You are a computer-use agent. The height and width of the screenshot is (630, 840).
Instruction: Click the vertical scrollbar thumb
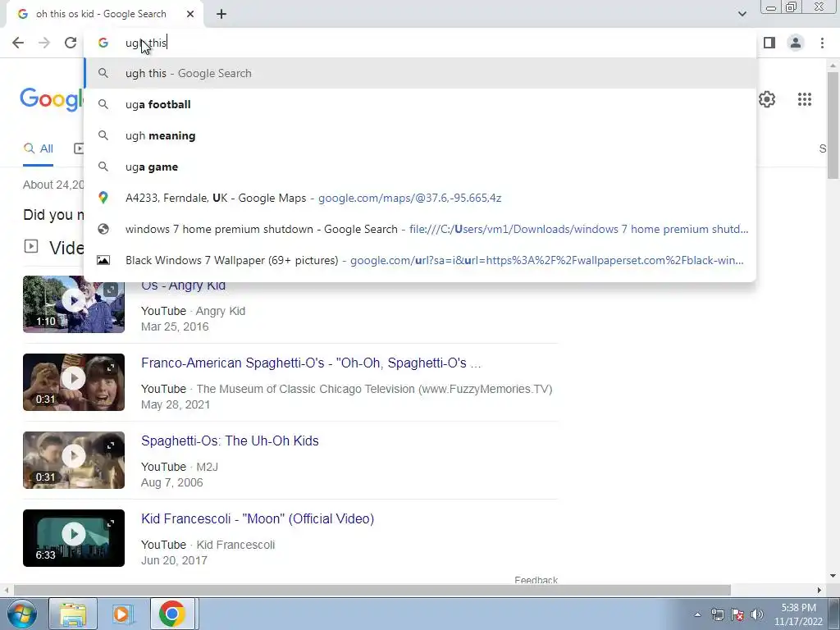833,125
